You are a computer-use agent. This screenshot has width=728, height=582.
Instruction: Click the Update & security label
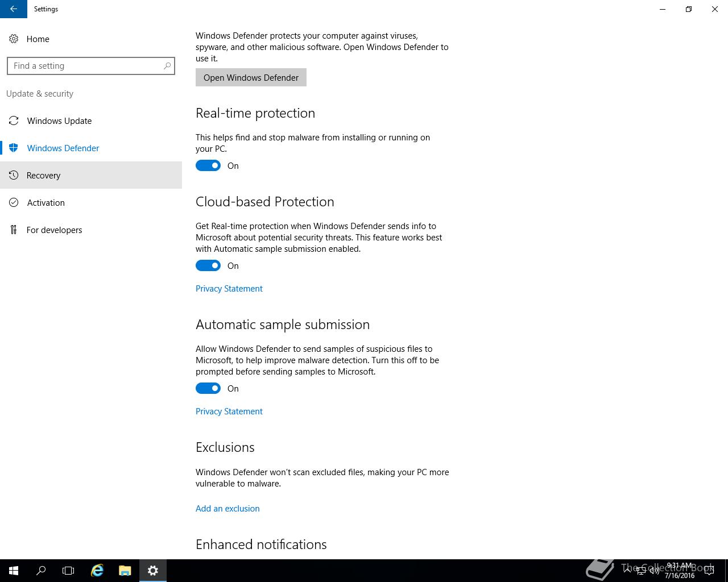pyautogui.click(x=40, y=93)
